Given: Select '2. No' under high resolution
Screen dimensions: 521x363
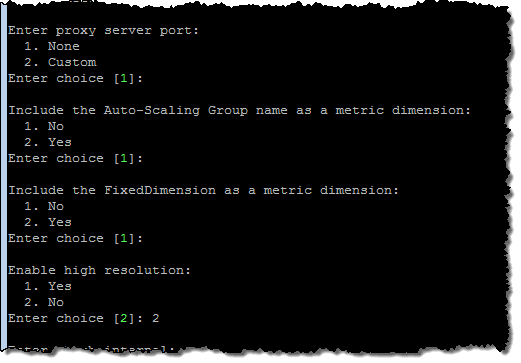Looking at the screenshot, I should [x=44, y=302].
